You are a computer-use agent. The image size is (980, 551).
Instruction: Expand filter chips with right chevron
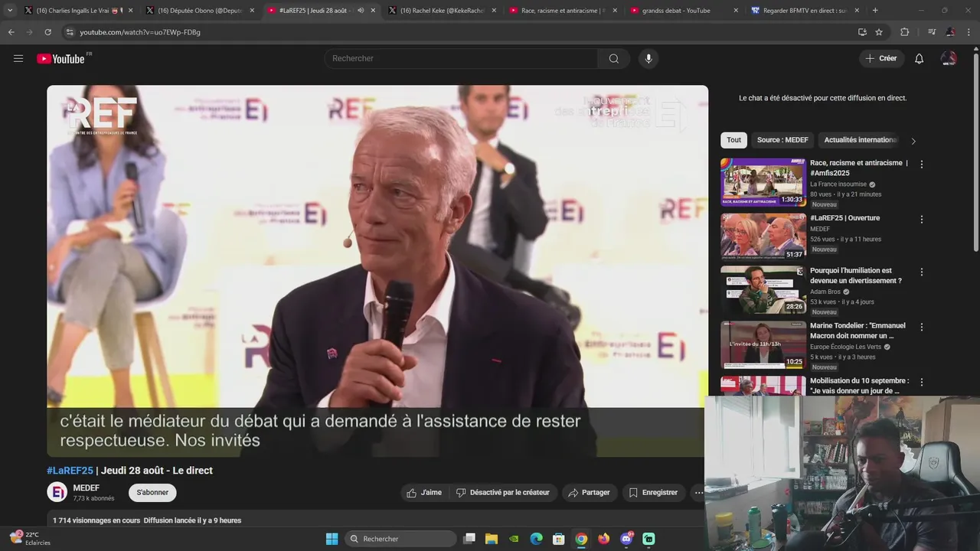(x=913, y=141)
